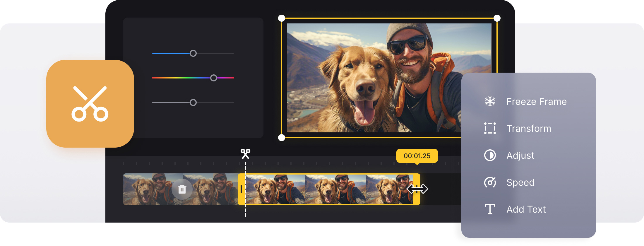The height and width of the screenshot is (246, 644).
Task: Click the Transform dashed-square icon
Action: click(490, 129)
